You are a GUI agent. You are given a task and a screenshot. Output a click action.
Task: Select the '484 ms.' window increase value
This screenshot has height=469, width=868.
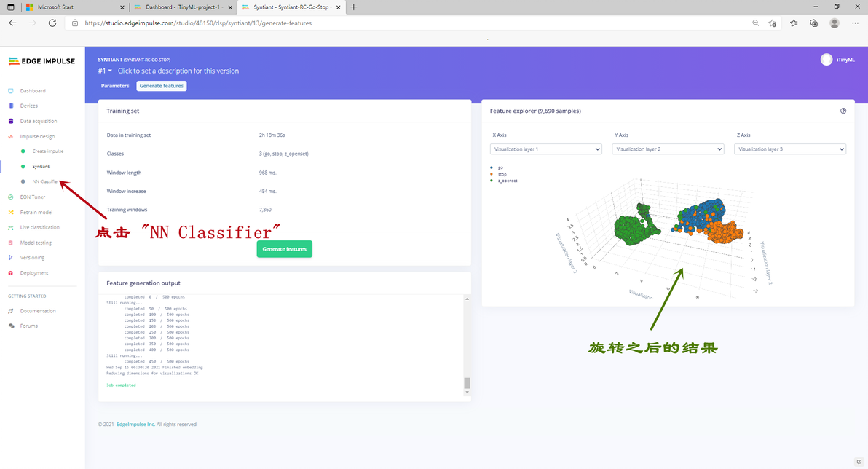(x=267, y=191)
